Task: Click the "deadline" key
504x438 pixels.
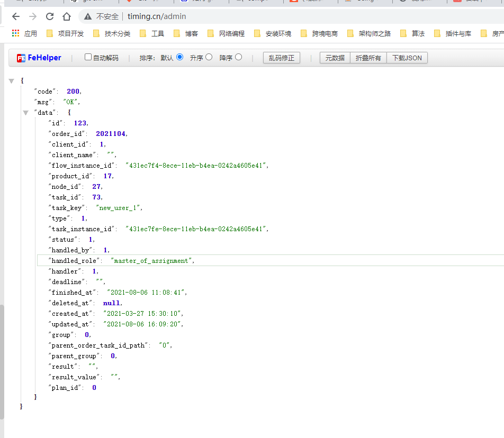Action: pos(67,282)
